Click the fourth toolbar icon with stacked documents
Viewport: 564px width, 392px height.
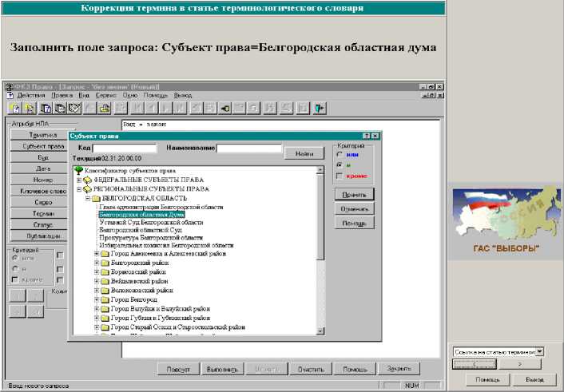point(60,109)
